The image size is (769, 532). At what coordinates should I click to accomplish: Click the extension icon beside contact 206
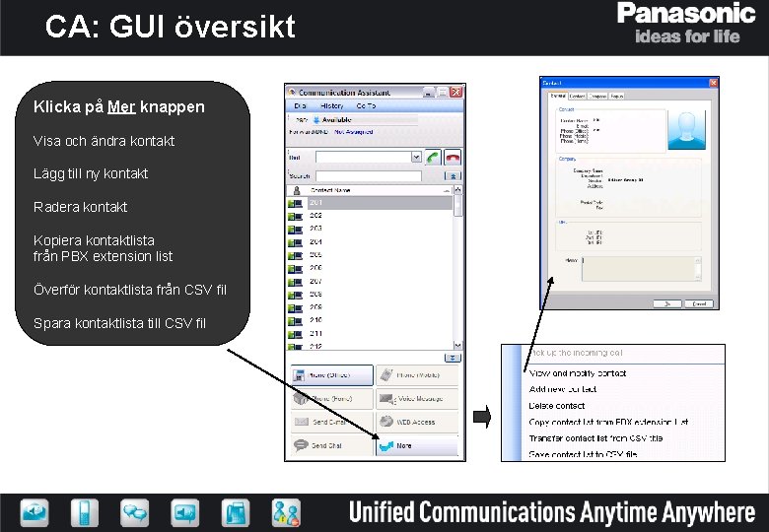click(x=295, y=269)
